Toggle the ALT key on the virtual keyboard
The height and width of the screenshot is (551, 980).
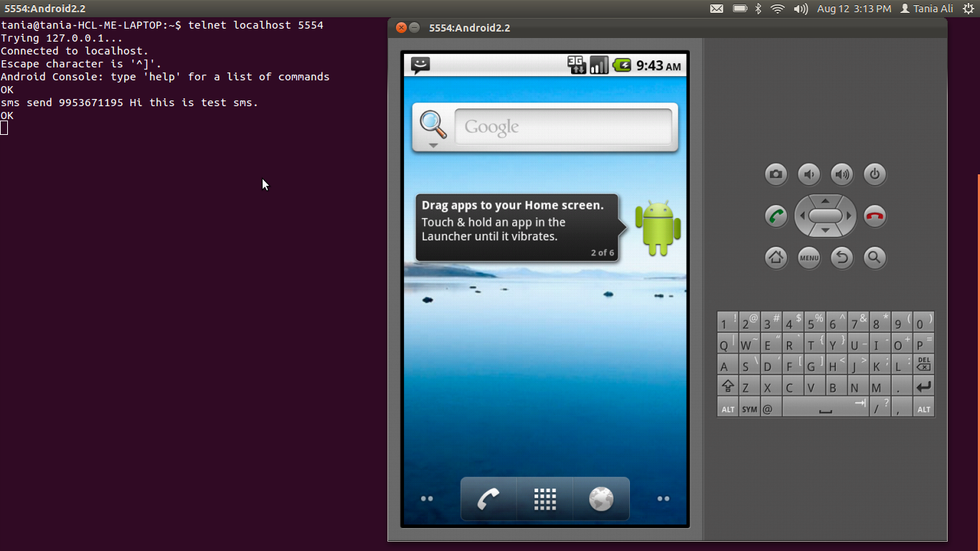coord(727,408)
